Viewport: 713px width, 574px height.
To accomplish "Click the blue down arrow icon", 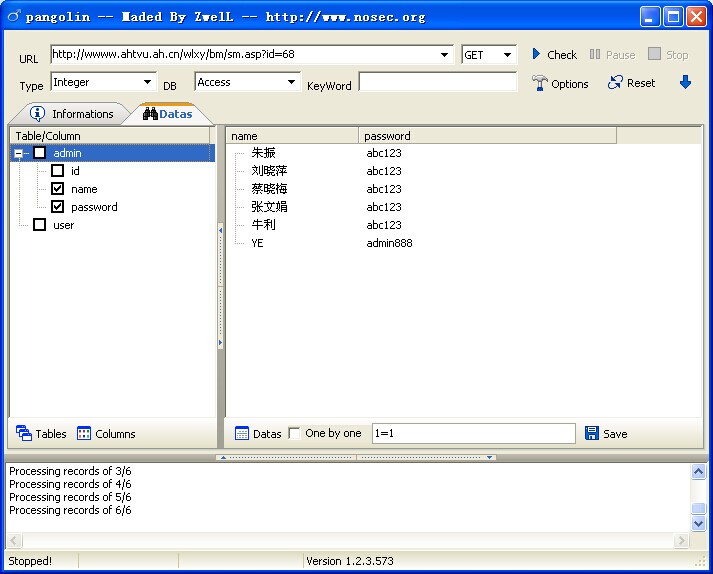I will click(685, 82).
